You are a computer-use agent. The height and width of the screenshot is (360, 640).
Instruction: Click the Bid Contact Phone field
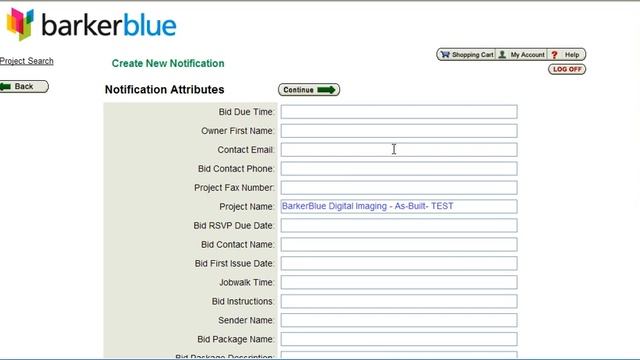[x=399, y=169]
